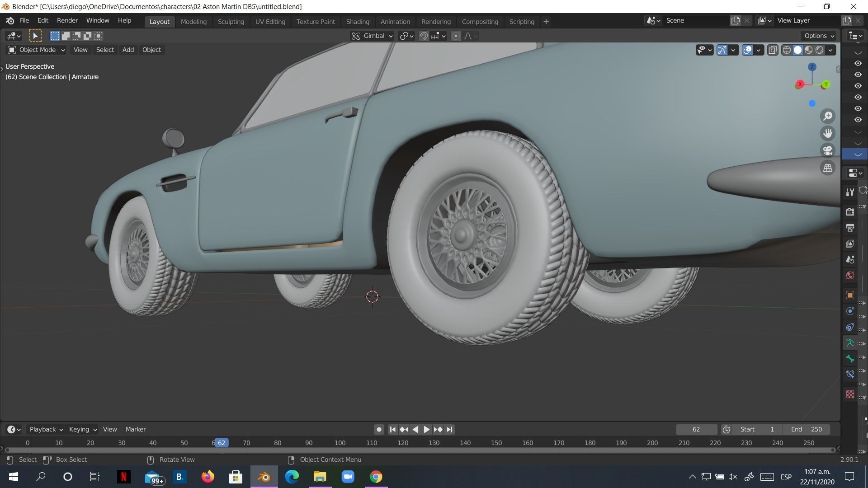Open viewport shading options dropdown arrow

pos(830,50)
